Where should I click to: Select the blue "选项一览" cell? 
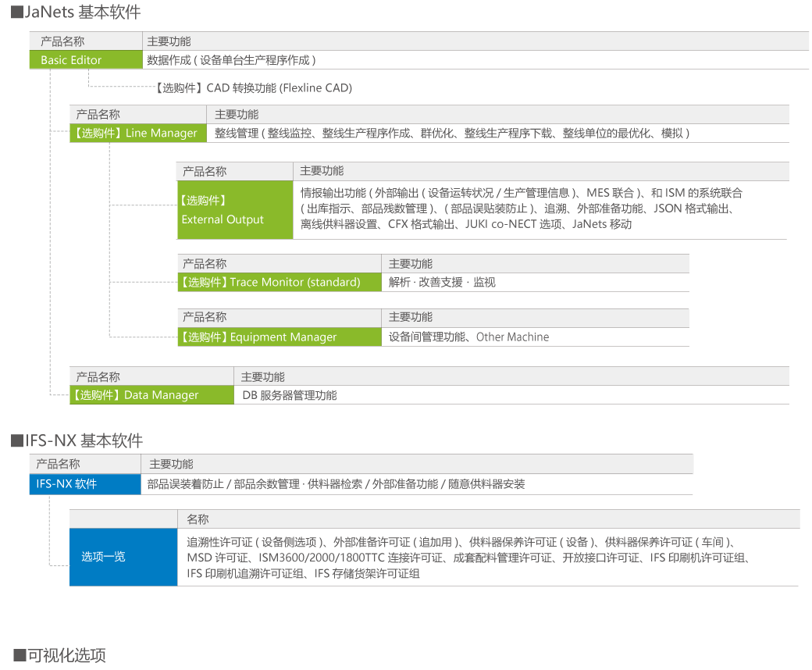pyautogui.click(x=123, y=557)
